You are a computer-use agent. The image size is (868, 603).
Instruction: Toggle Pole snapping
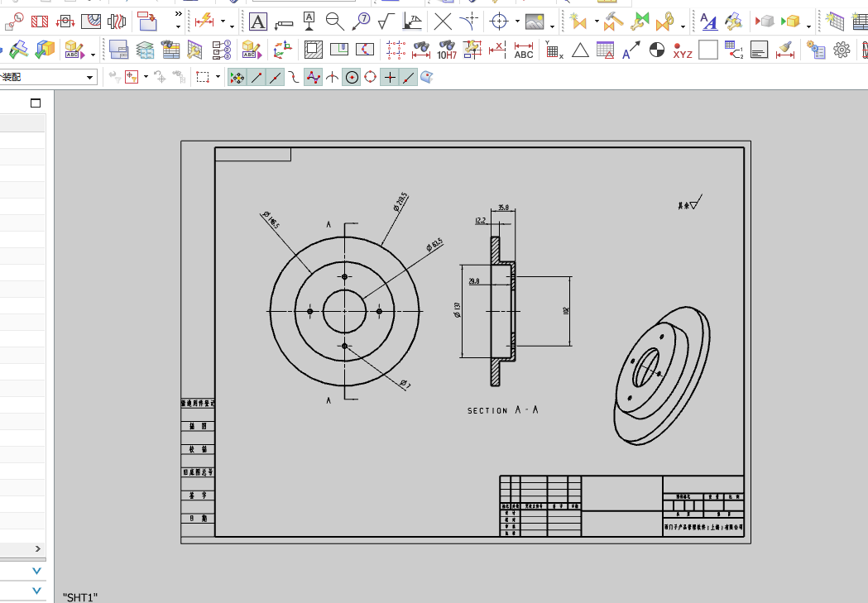pos(313,78)
